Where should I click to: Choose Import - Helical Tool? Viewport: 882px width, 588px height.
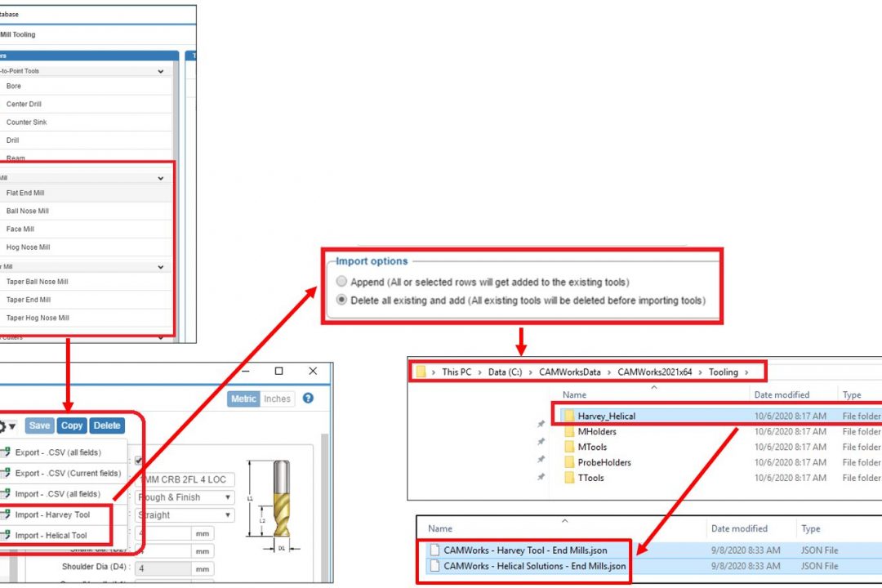(x=51, y=536)
